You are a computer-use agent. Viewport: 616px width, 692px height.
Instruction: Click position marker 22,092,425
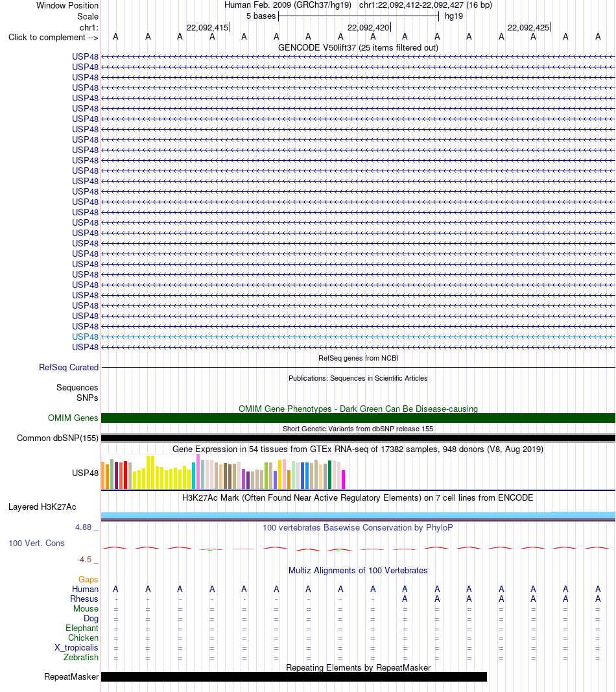click(528, 27)
